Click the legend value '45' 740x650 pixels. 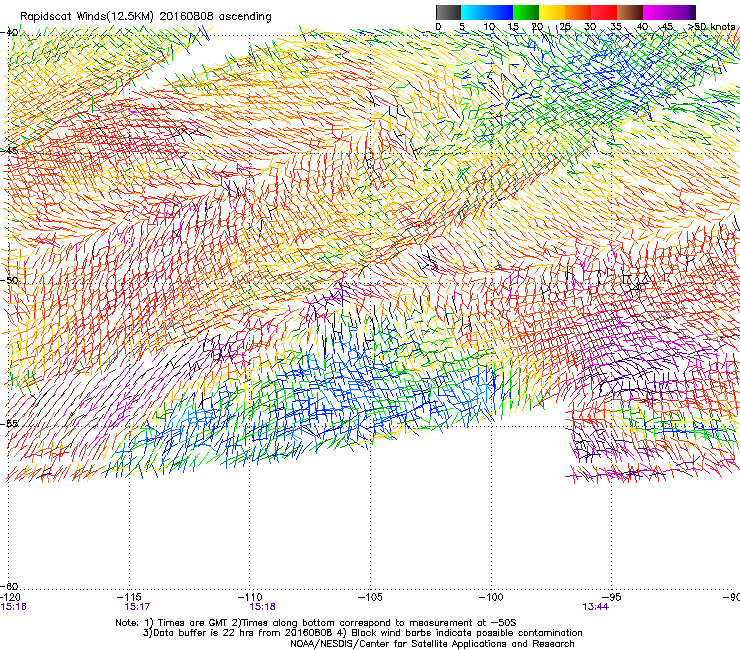[667, 27]
